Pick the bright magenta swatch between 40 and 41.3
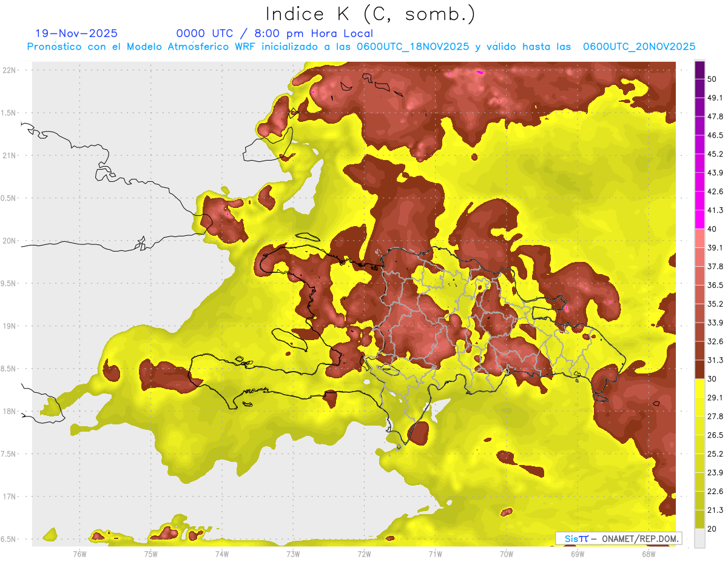The image size is (728, 562). 699,219
